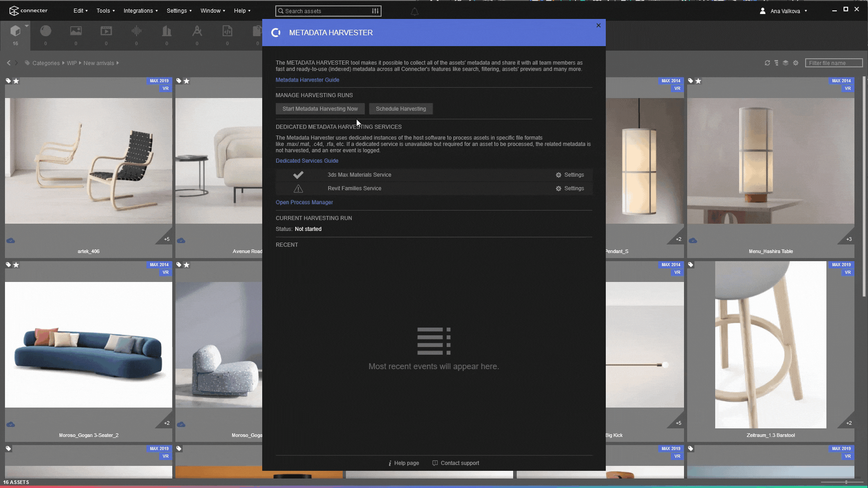The width and height of the screenshot is (868, 488).
Task: Click cloud icon on Moroso_Gogan 3-Seater_2 card
Action: [11, 424]
